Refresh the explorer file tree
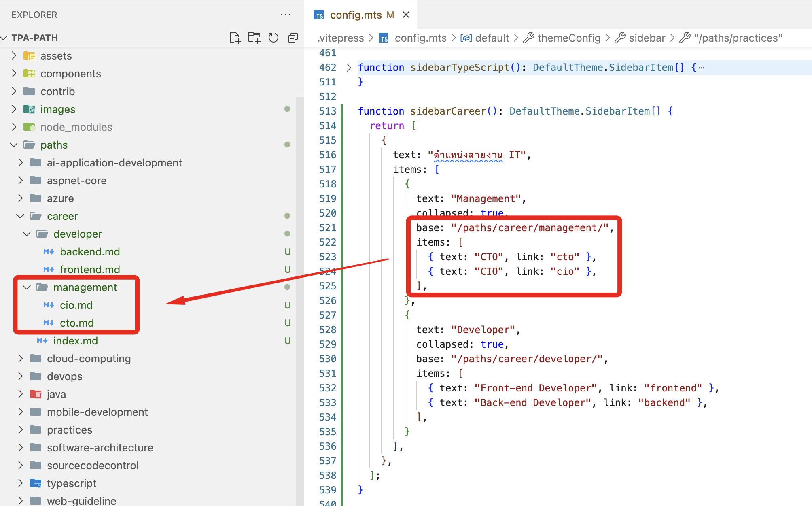 pyautogui.click(x=273, y=38)
